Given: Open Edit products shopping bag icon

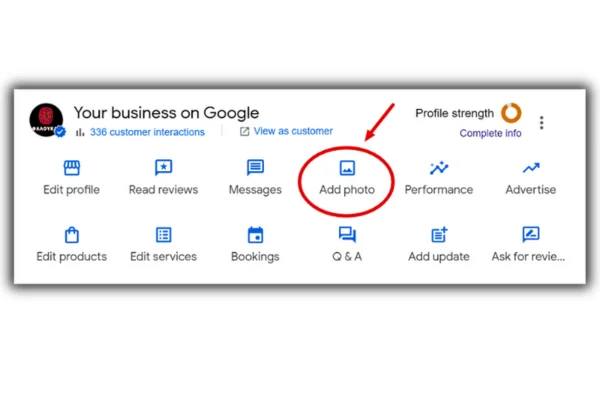Looking at the screenshot, I should pyautogui.click(x=70, y=235).
